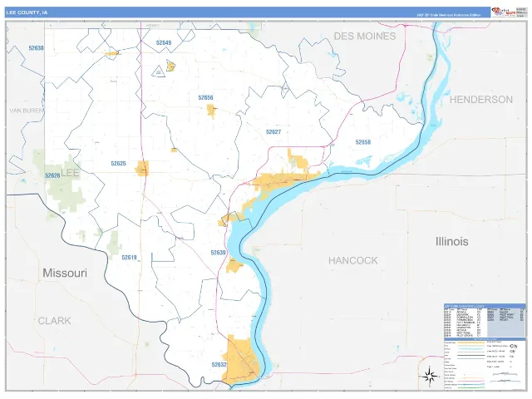Image resolution: width=532 pixels, height=399 pixels.
Task: Click the LEE COUNTY, IA map title
Action: (x=27, y=12)
